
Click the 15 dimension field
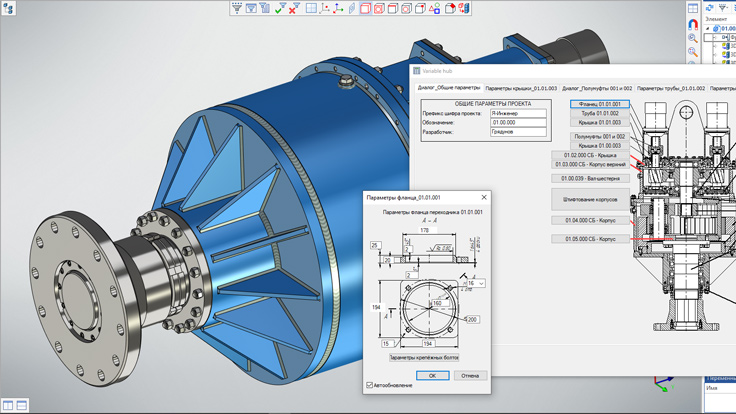tap(386, 344)
